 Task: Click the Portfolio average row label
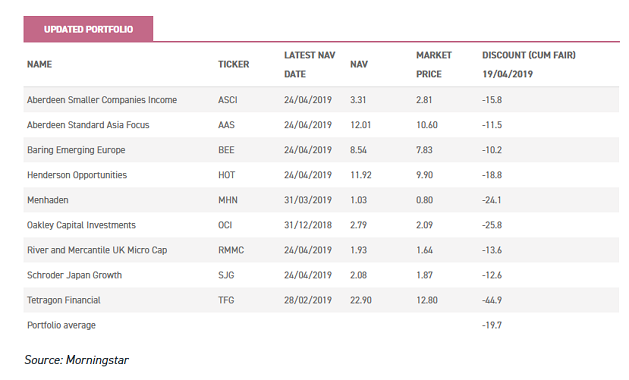61,325
